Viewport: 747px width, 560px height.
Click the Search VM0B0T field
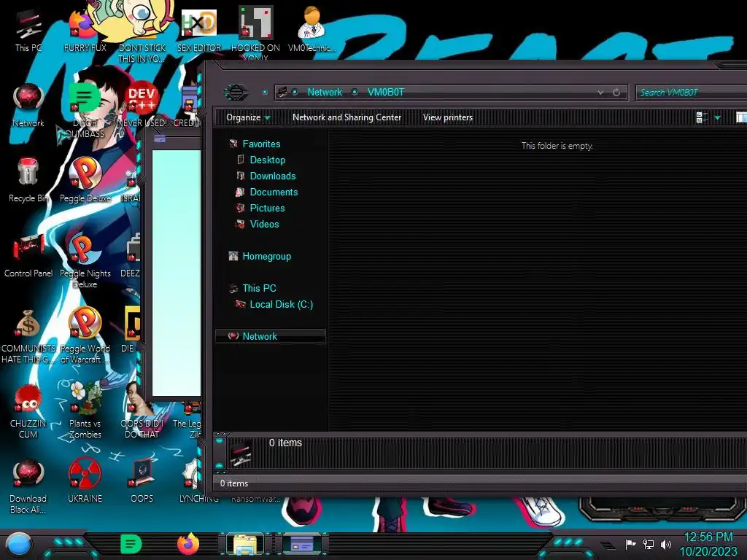click(691, 93)
